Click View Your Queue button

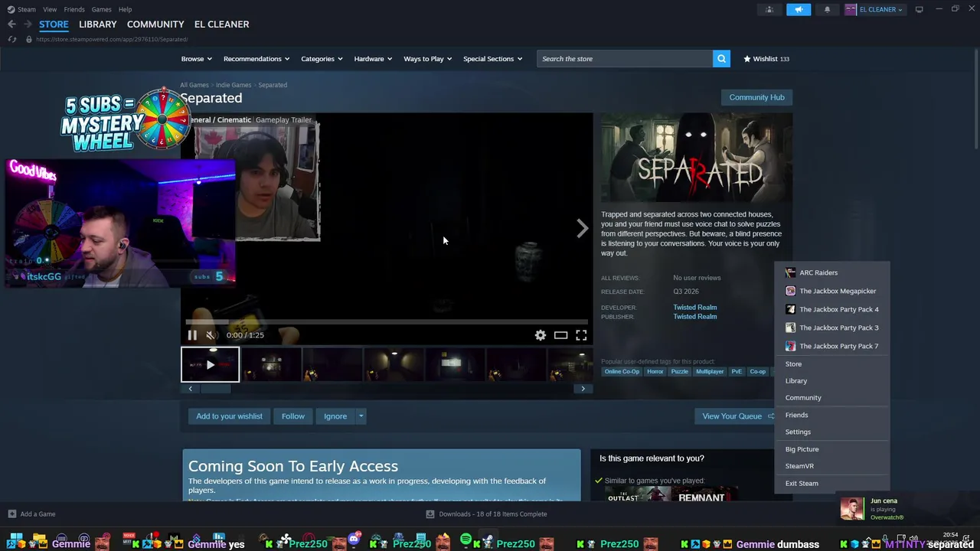(x=735, y=416)
